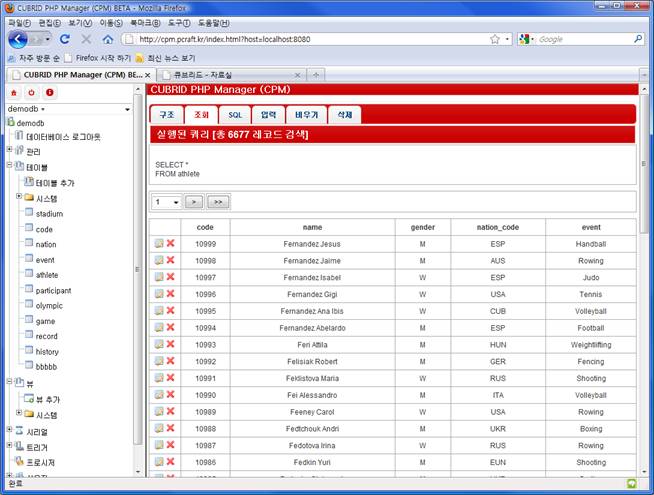654x495 pixels.
Task: Collapse the 테이블 tree node
Action: (9, 165)
